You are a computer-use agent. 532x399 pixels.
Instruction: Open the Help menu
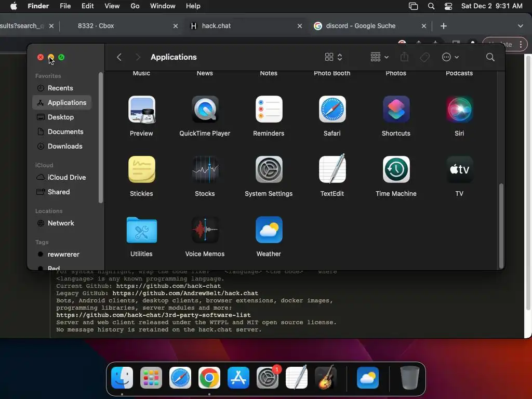click(193, 6)
